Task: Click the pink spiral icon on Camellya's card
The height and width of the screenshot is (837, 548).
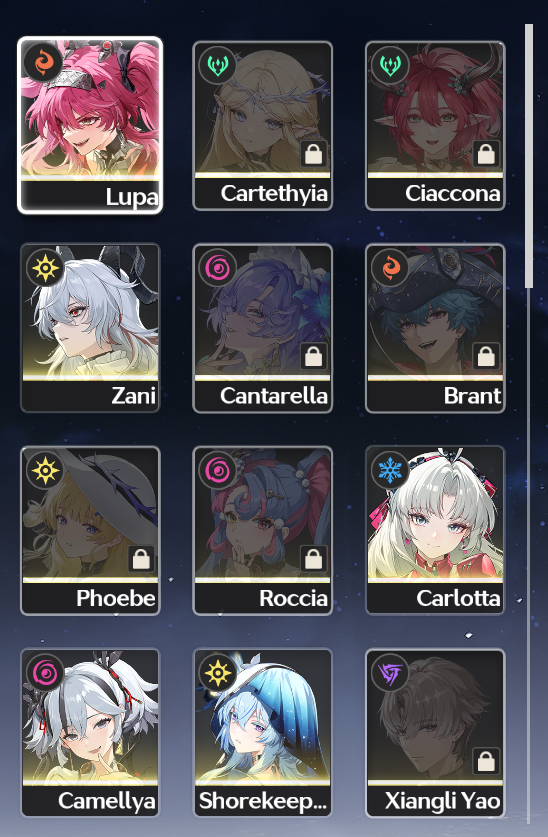Action: [x=45, y=672]
